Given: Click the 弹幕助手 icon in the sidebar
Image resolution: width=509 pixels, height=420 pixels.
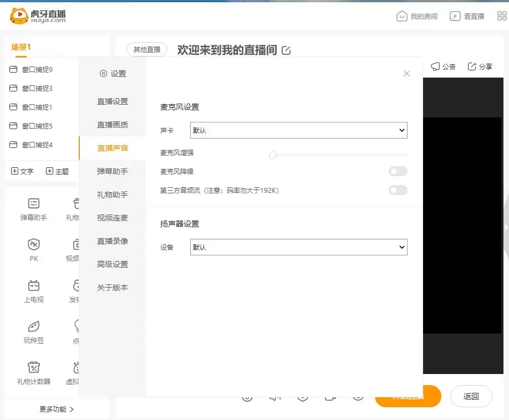Looking at the screenshot, I should tap(33, 209).
